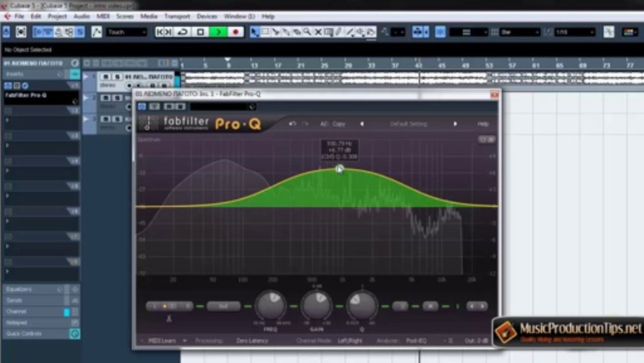Select next band with right arrow
The image size is (644, 363).
(483, 306)
